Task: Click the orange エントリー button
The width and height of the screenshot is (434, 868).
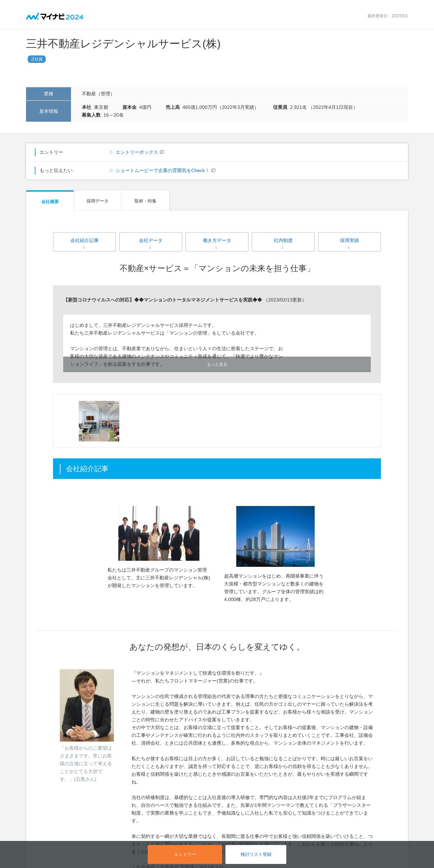Action: (x=185, y=854)
